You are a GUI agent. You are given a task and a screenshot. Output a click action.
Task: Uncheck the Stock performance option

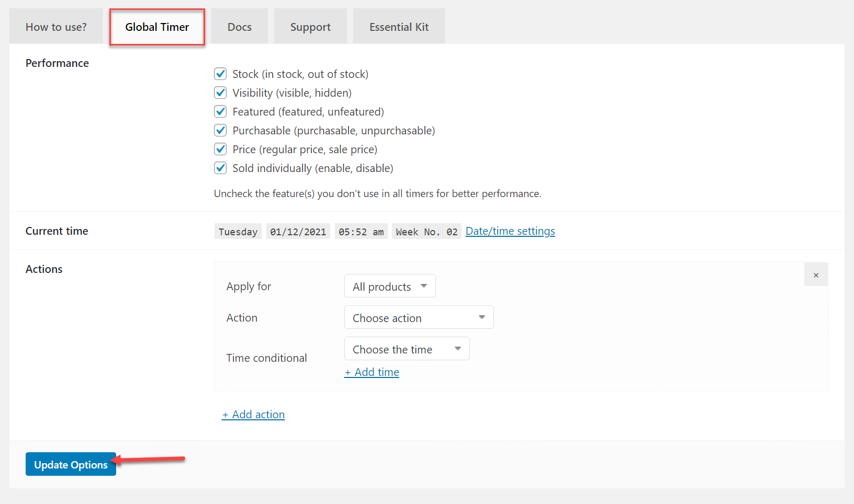[220, 74]
